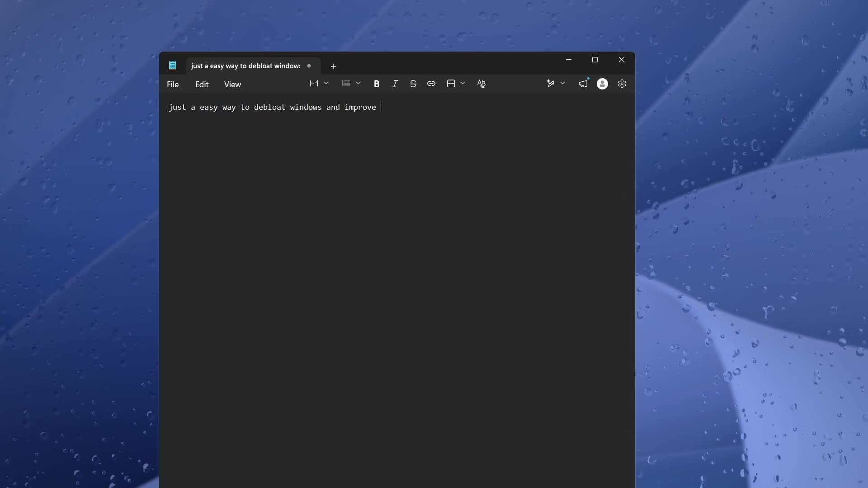This screenshot has height=488, width=868.
Task: Apply strikethrough formatting
Action: (x=413, y=84)
